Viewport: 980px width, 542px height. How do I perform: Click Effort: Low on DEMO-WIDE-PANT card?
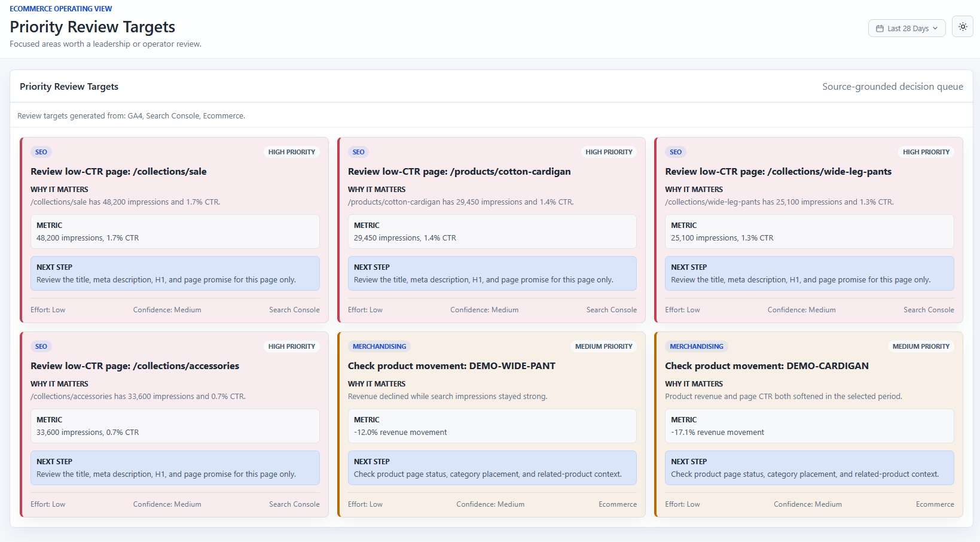click(x=365, y=504)
